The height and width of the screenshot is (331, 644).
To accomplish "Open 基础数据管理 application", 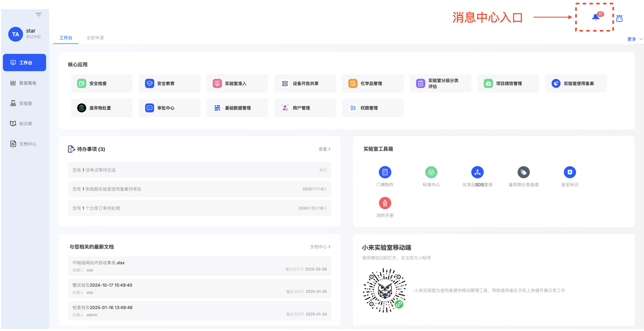I will tap(237, 108).
